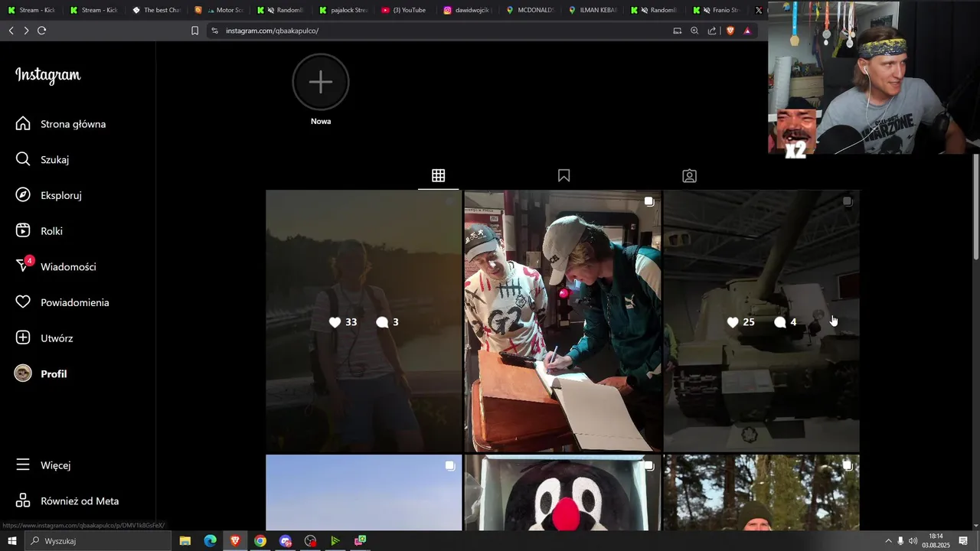This screenshot has height=551, width=980.
Task: Switch to The best Cha browser tab
Action: tap(156, 10)
